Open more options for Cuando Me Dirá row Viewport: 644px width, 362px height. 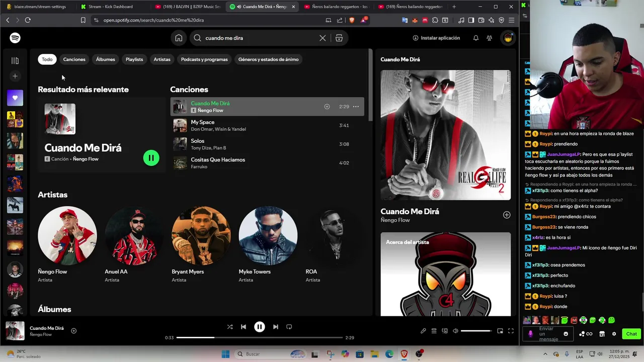pos(356,107)
